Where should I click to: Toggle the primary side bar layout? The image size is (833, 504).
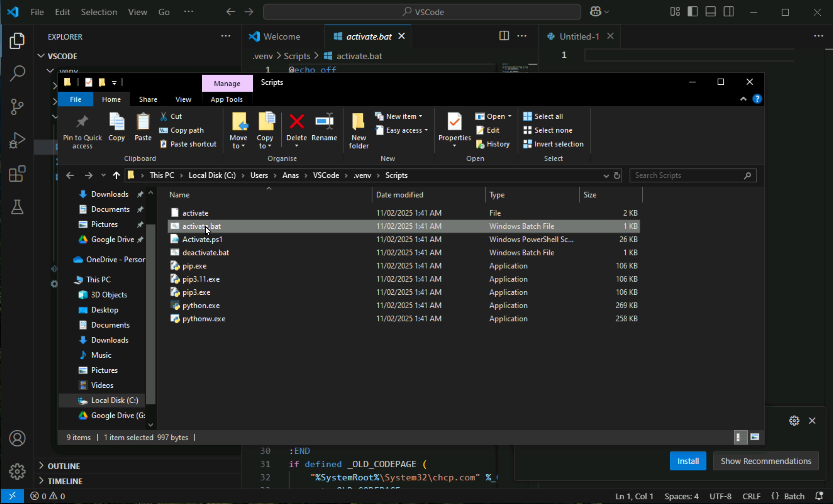click(692, 12)
